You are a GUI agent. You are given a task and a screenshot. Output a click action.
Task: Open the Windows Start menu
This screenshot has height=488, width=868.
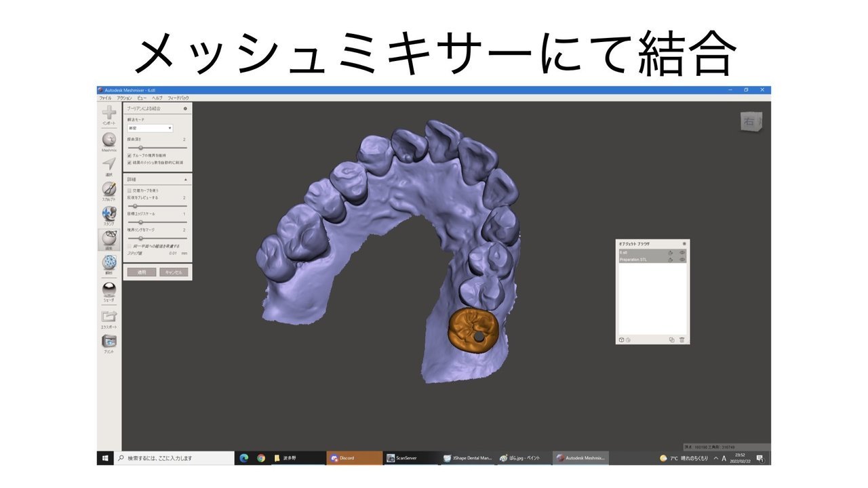tap(106, 458)
